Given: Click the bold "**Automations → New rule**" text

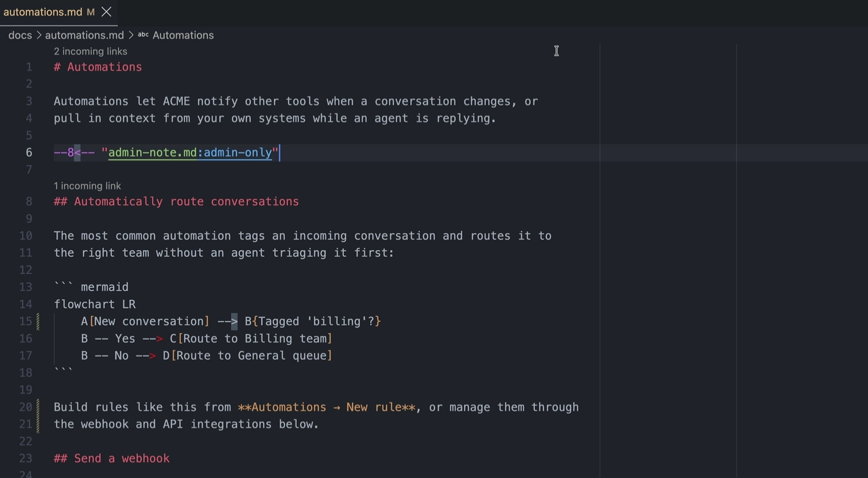Looking at the screenshot, I should coord(326,407).
